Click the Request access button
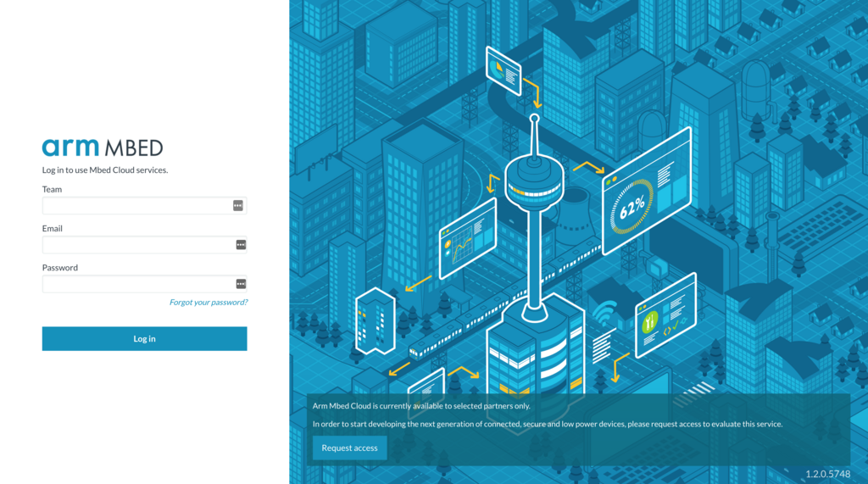868x484 pixels. pos(349,448)
